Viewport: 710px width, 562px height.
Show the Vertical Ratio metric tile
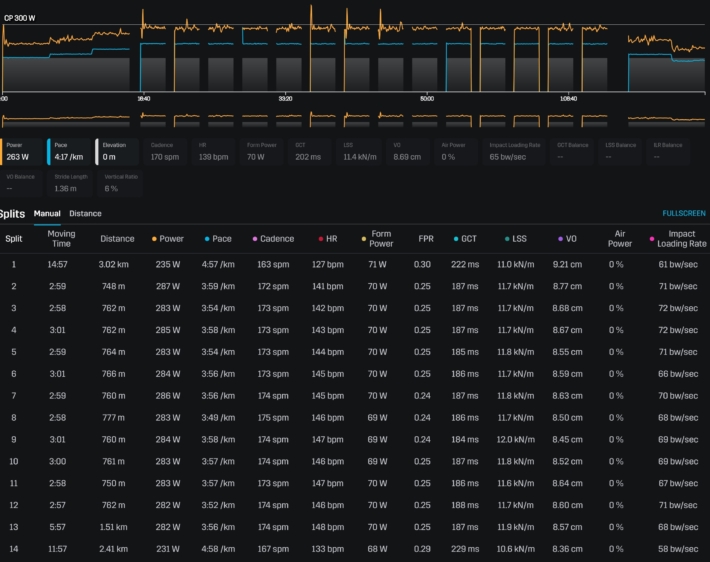pyautogui.click(x=118, y=183)
